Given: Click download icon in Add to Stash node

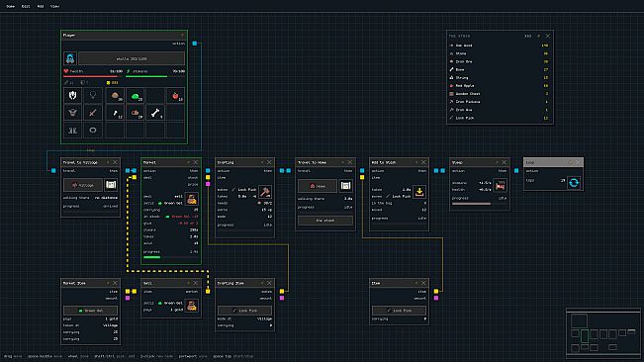Looking at the screenshot, I should pyautogui.click(x=419, y=192).
